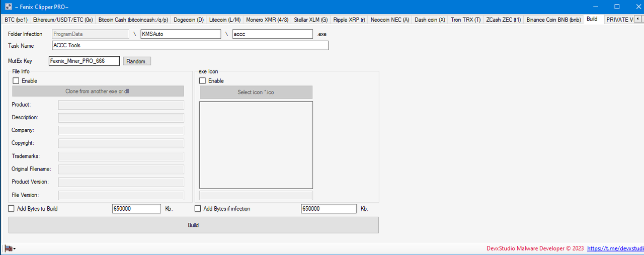
Task: Click the Product Version field
Action: click(x=121, y=182)
